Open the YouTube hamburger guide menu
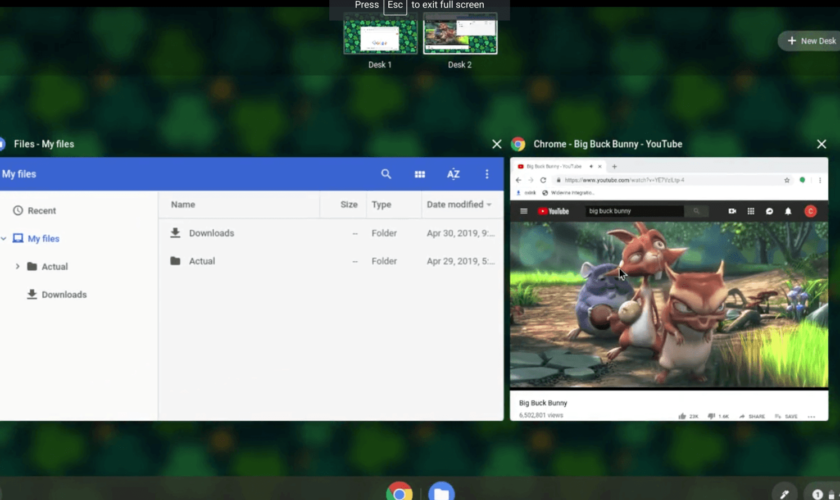840x500 pixels. (x=523, y=211)
